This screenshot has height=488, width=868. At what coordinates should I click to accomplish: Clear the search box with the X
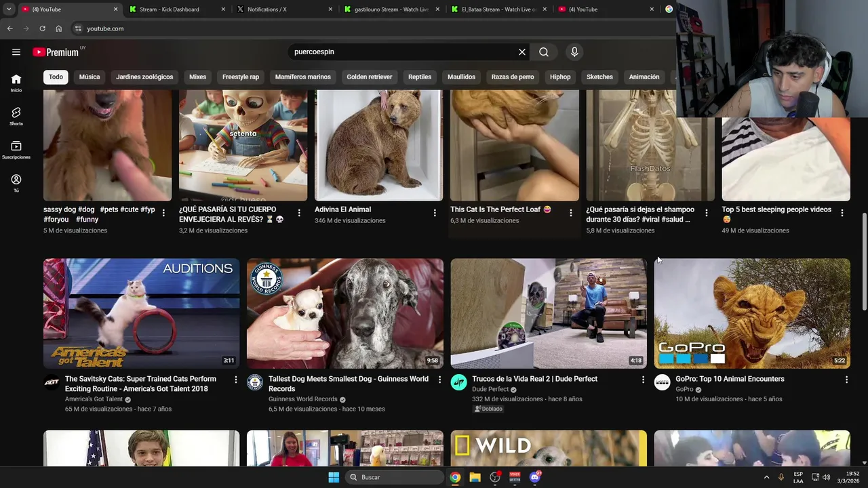(522, 52)
